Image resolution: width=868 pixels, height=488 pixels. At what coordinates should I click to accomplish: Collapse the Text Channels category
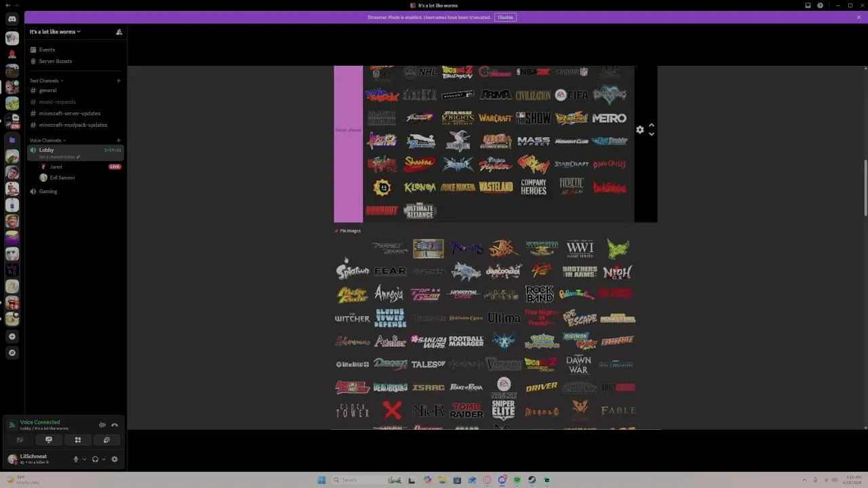(47, 81)
